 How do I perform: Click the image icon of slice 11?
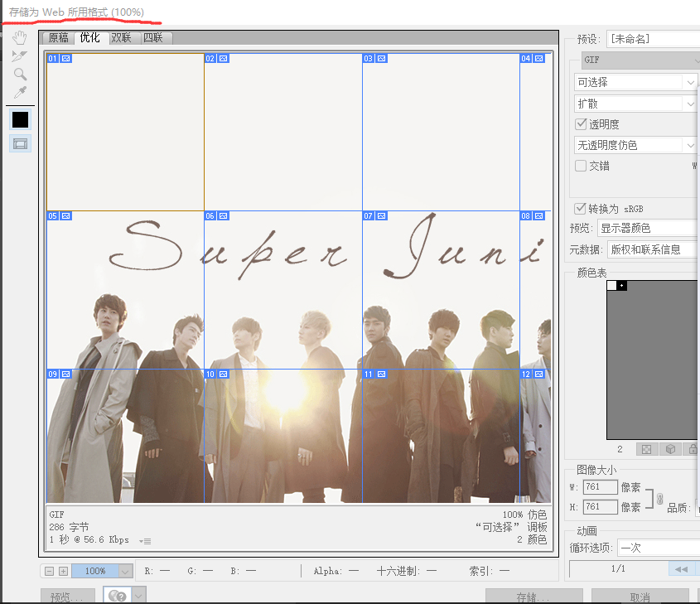tap(382, 374)
